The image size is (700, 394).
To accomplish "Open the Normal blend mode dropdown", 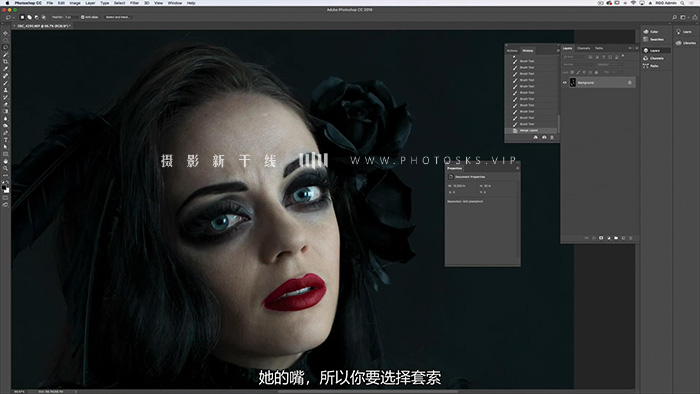I will point(579,65).
